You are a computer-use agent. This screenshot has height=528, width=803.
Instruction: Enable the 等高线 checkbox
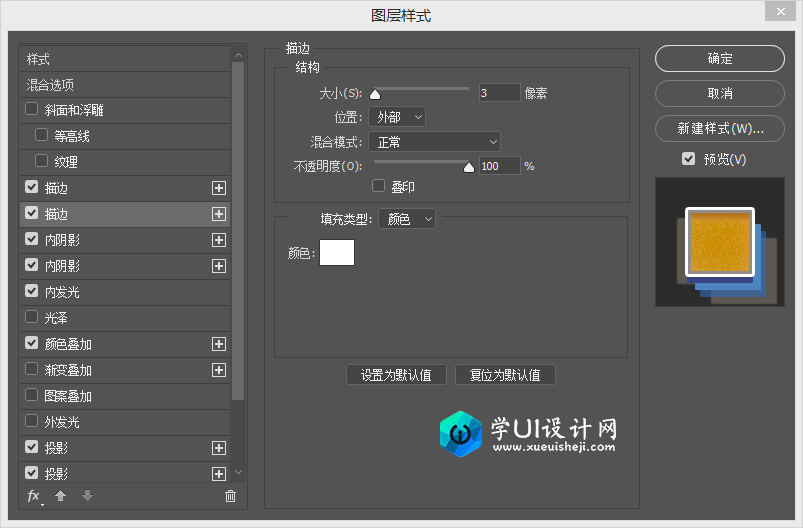[41, 135]
